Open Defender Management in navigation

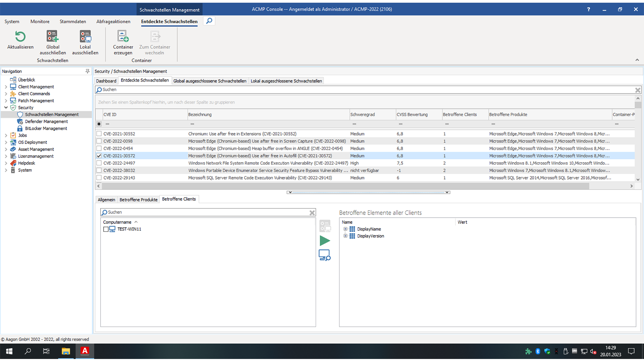[46, 121]
